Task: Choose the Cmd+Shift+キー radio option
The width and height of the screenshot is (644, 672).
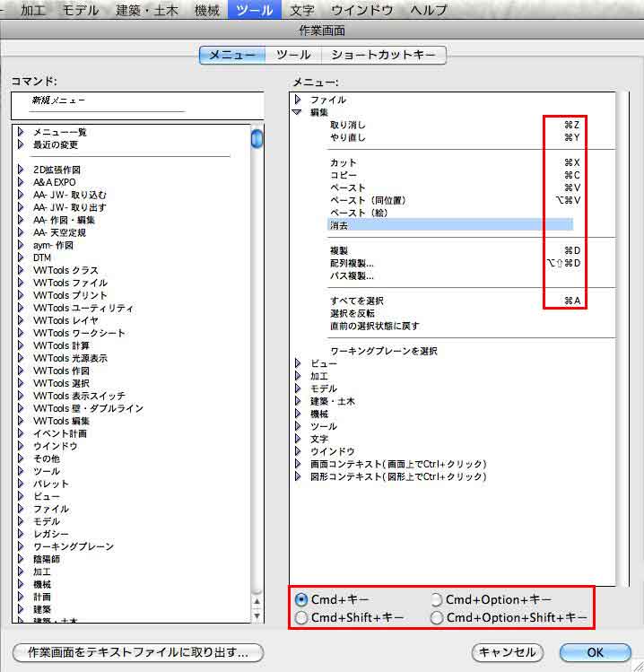Action: tap(301, 617)
